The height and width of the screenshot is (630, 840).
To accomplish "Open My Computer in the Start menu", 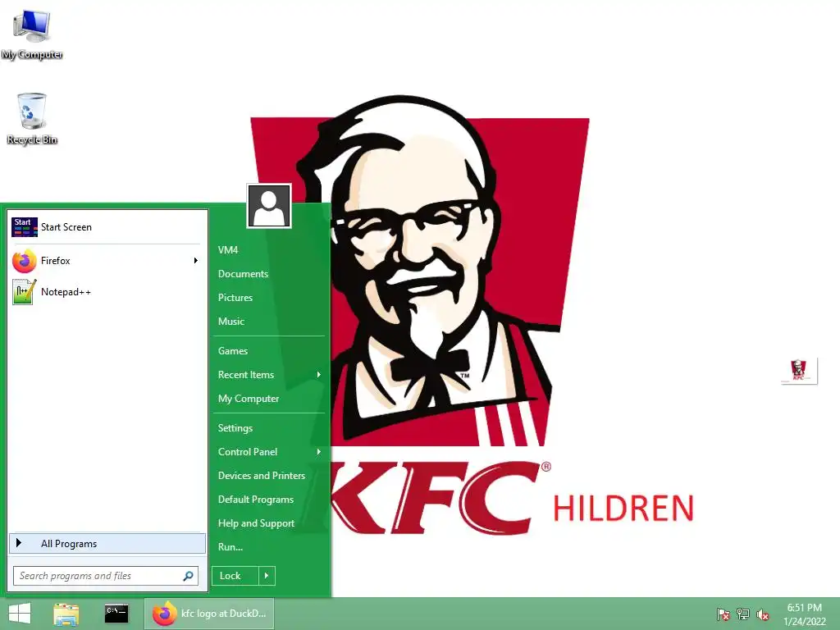I will [x=248, y=399].
